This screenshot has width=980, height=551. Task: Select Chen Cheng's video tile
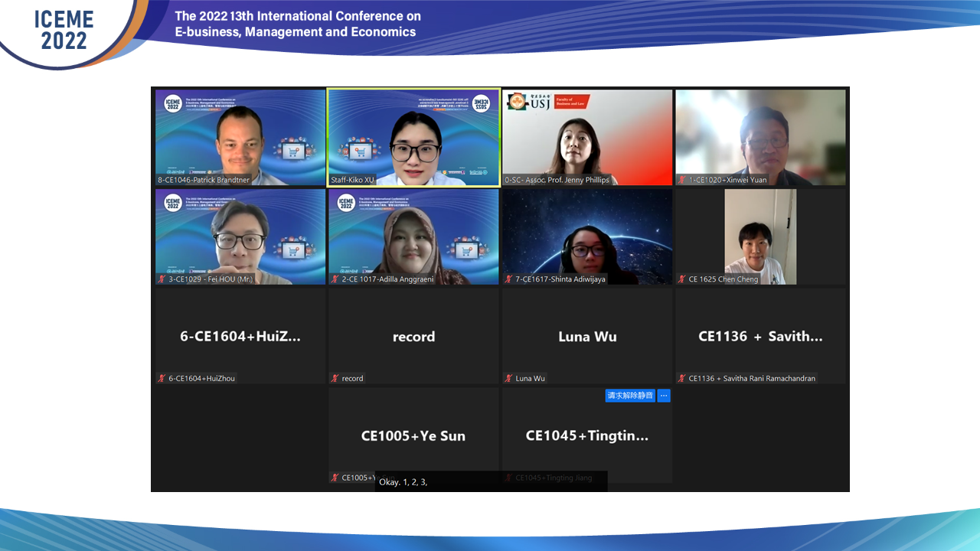pos(760,236)
